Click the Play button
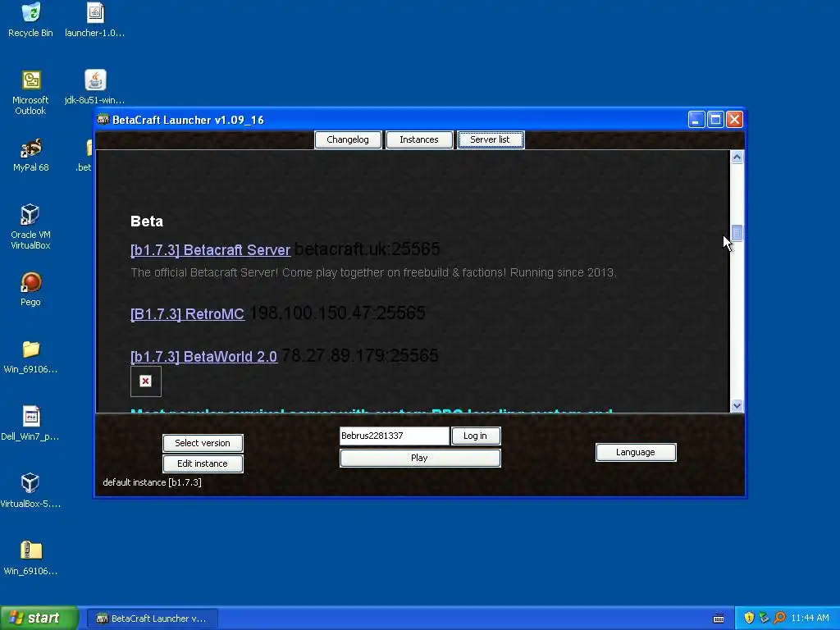This screenshot has width=840, height=630. pos(419,458)
